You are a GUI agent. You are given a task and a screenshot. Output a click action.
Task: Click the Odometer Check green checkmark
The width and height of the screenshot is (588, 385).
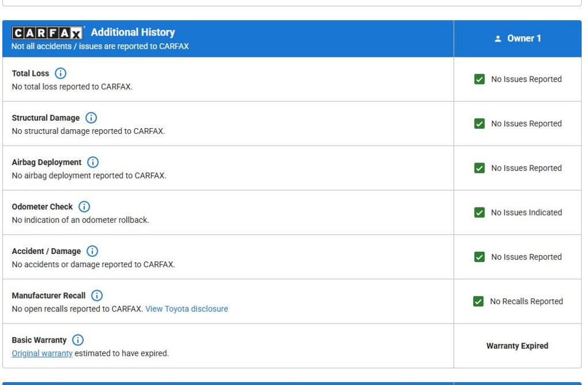coord(479,213)
